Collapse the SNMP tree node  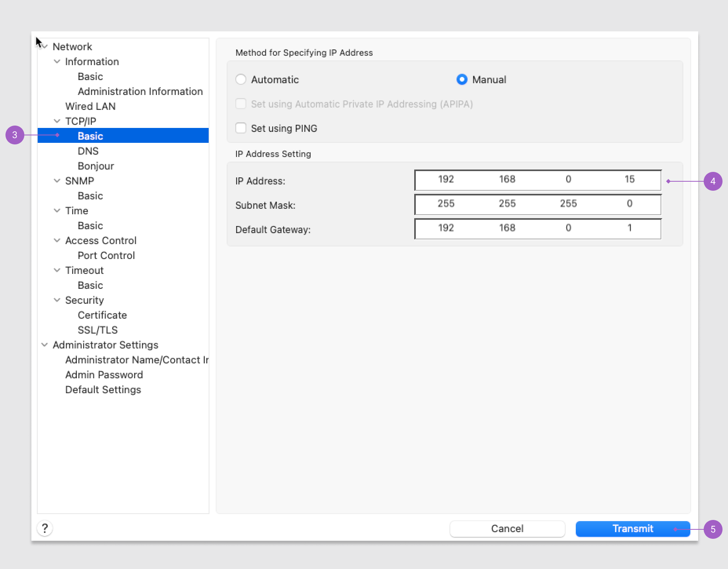[57, 181]
